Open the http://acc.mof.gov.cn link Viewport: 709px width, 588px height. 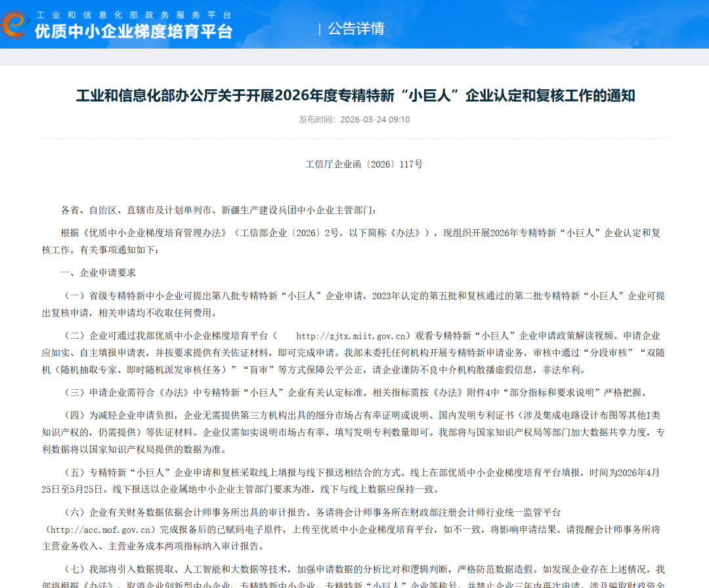tap(100, 529)
